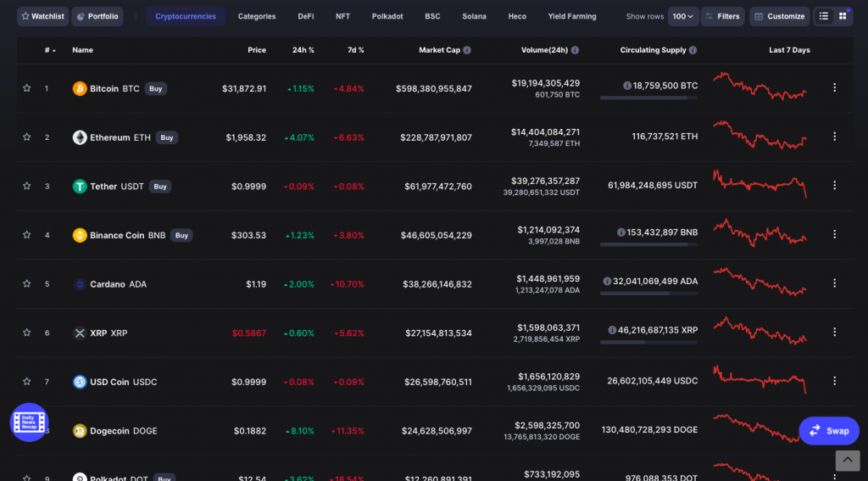Star Ethereum to add to watchlist

click(x=26, y=137)
